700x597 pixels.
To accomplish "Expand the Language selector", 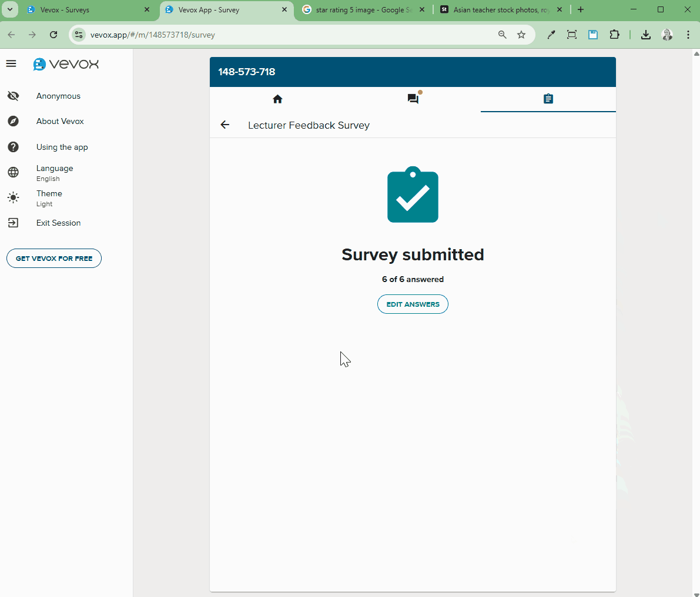I will 54,173.
